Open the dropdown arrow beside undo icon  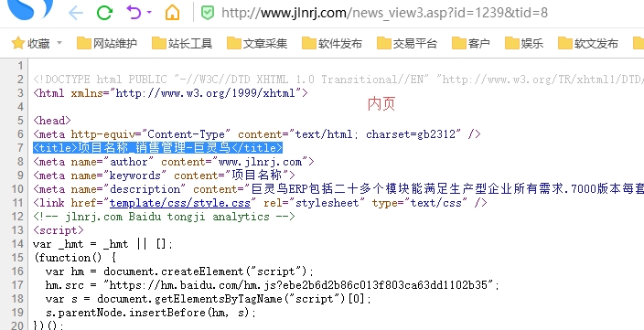click(x=149, y=13)
